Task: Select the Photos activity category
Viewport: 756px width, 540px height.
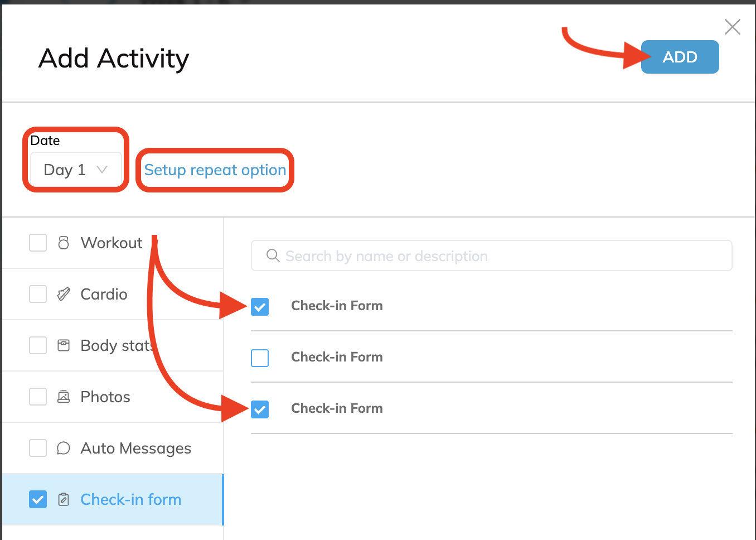Action: pyautogui.click(x=105, y=397)
